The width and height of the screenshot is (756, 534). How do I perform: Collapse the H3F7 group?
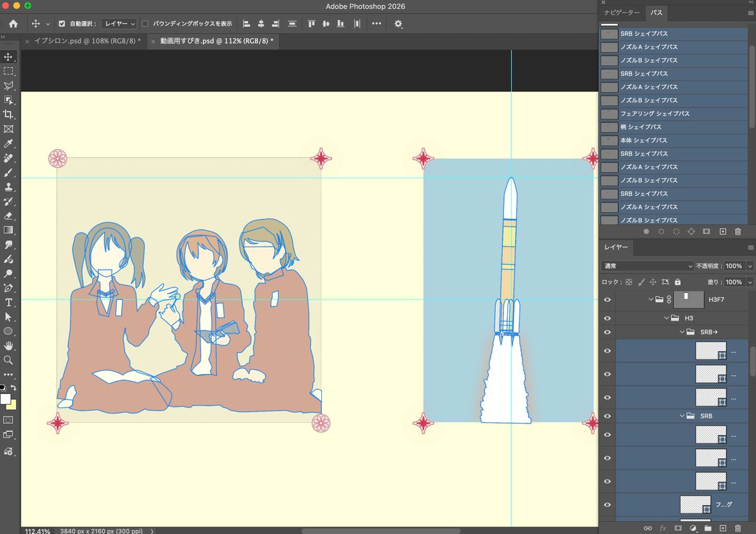pos(651,299)
